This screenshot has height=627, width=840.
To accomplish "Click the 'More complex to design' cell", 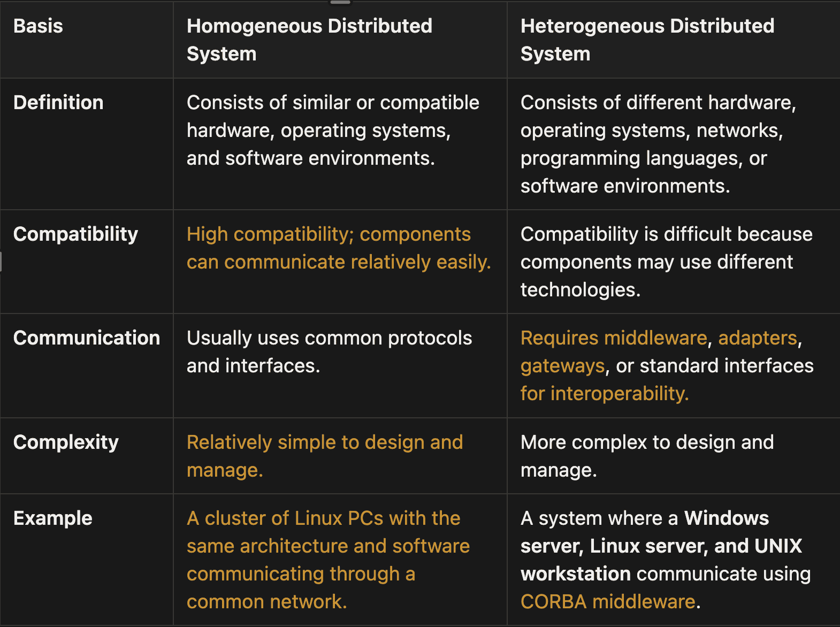I will 647,456.
